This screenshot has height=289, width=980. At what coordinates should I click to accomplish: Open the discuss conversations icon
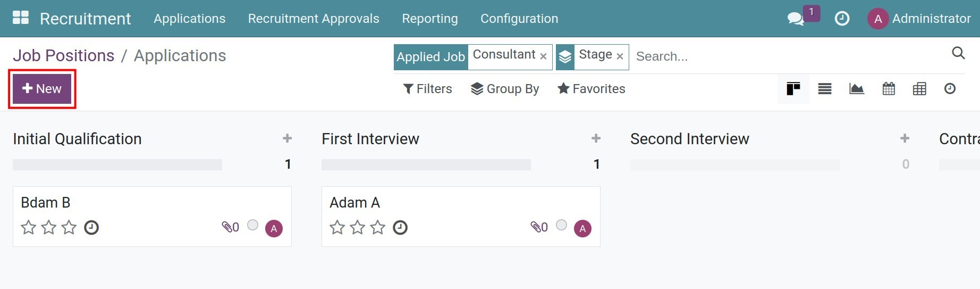click(x=795, y=19)
